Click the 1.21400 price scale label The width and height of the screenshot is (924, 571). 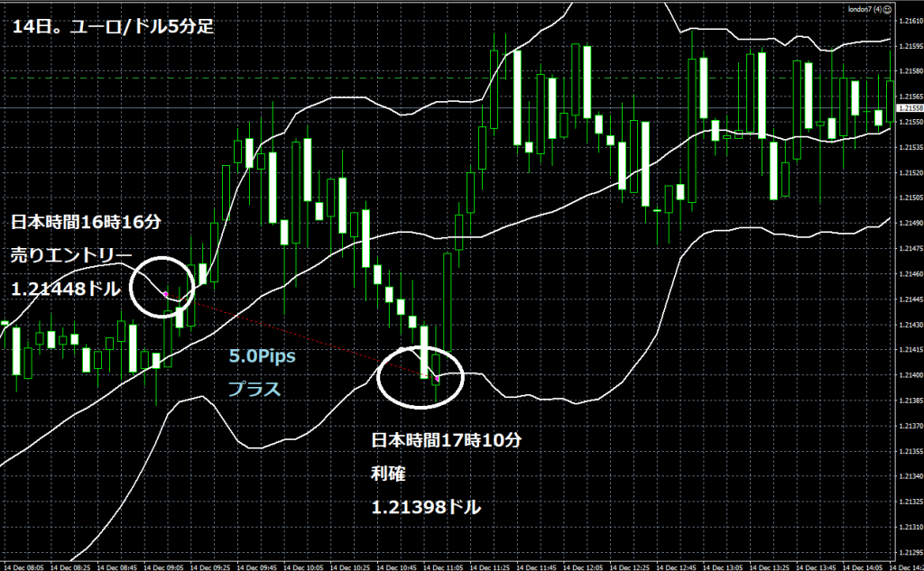[x=909, y=375]
